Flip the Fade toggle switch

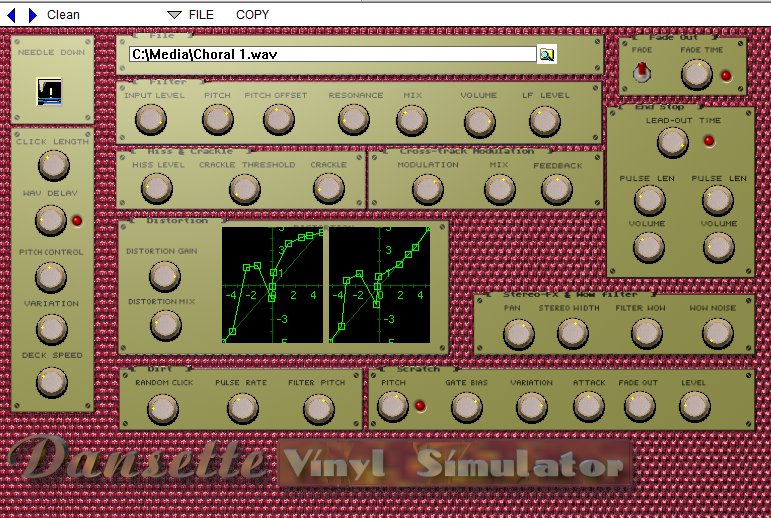point(642,73)
